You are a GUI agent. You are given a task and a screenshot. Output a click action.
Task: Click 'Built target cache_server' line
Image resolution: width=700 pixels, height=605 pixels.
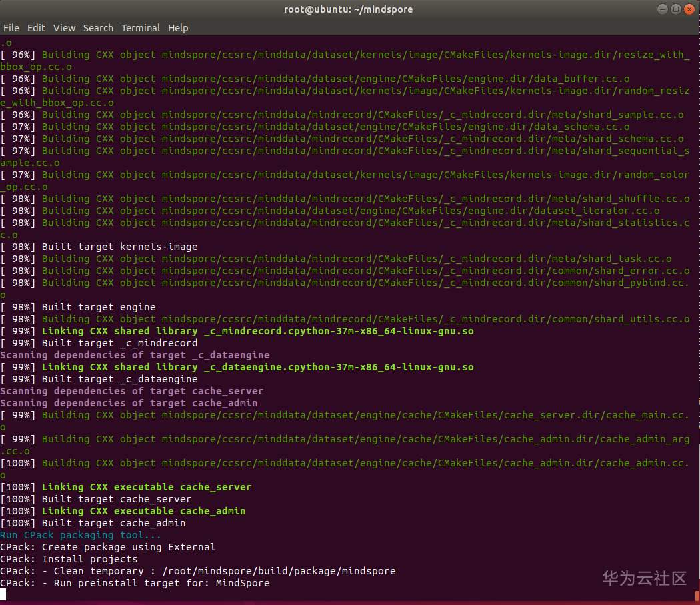96,499
